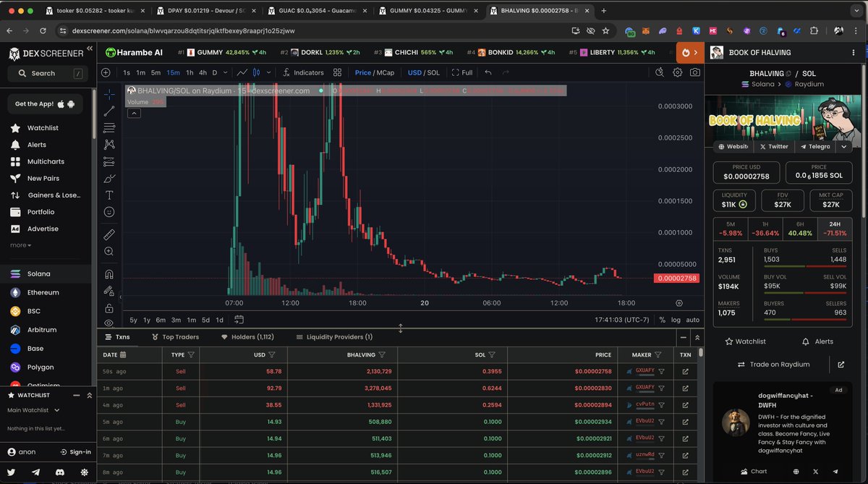
Task: Open the trending flame icon
Action: (x=686, y=52)
